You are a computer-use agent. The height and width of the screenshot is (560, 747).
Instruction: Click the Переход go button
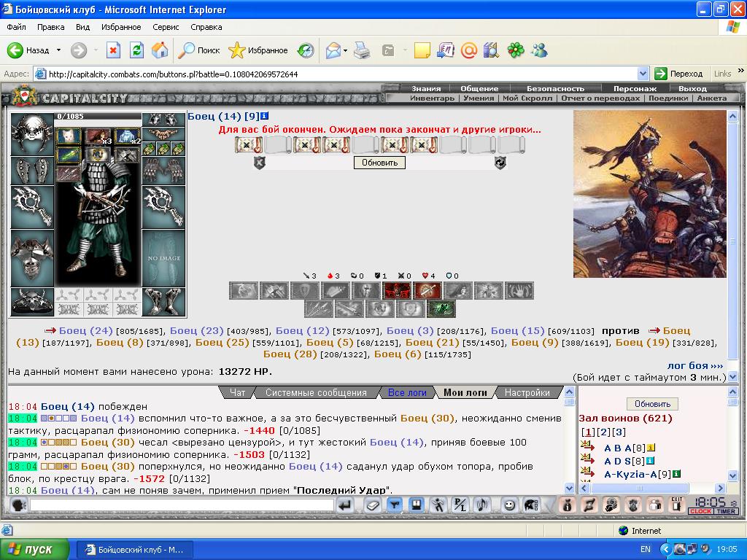tap(679, 74)
